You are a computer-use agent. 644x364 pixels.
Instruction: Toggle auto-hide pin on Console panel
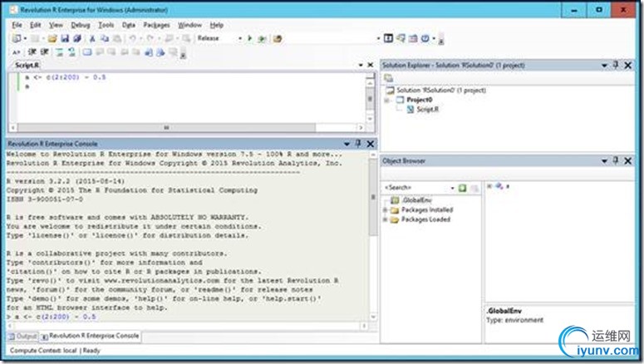coord(358,144)
